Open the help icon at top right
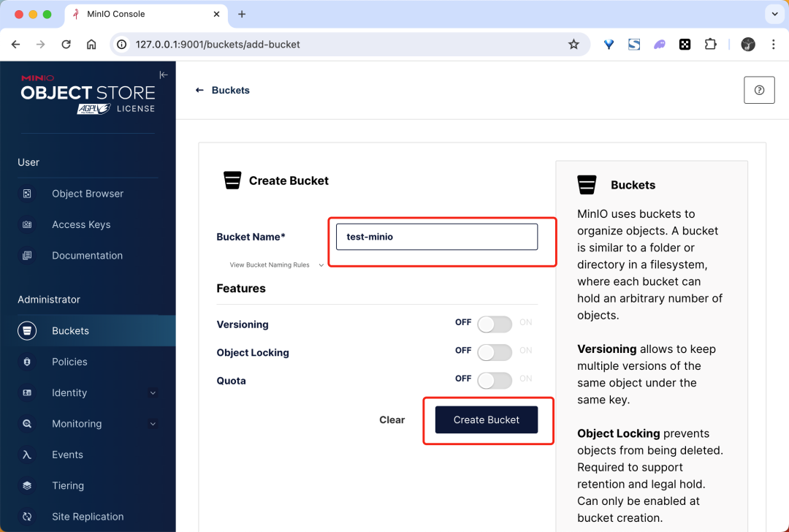 point(759,90)
